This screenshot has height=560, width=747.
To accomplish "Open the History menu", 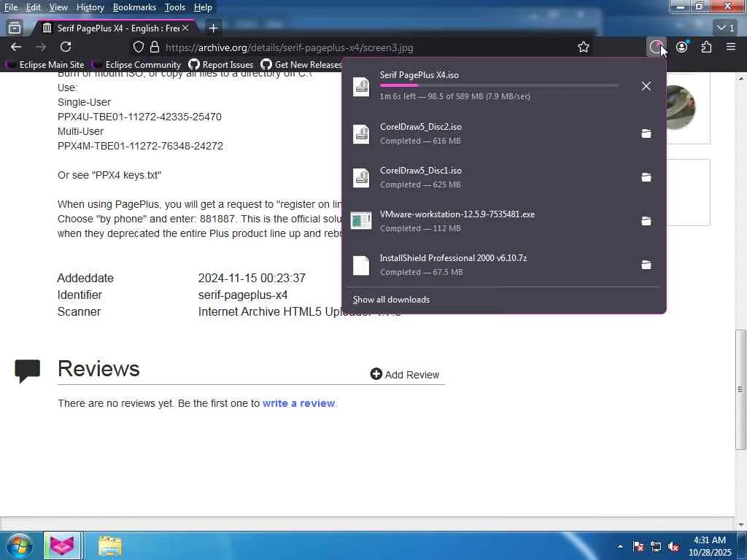I will [90, 7].
